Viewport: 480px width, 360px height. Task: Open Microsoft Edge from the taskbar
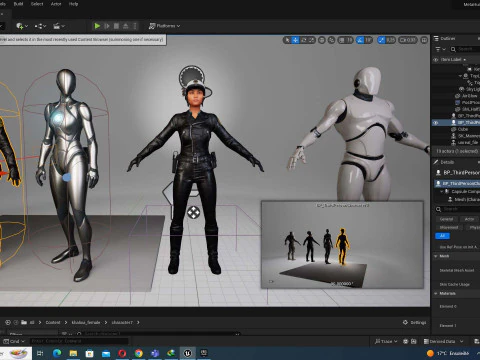[57, 353]
